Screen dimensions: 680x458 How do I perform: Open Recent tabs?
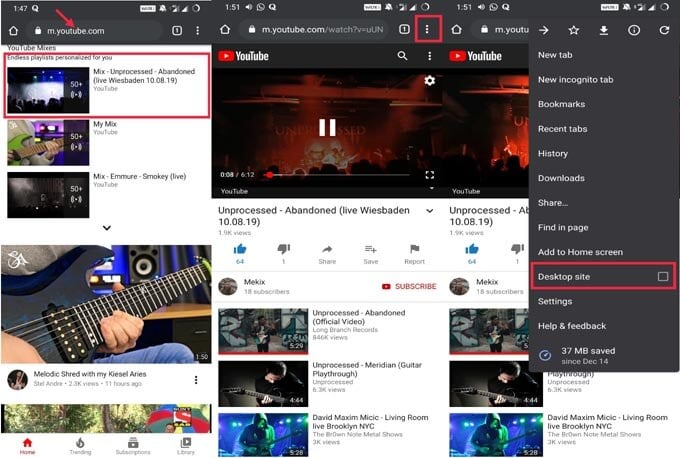click(x=604, y=129)
